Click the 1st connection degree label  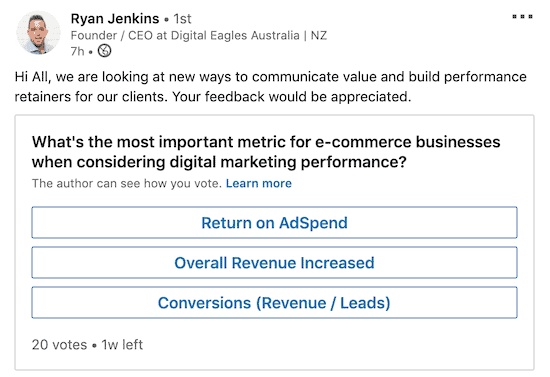(x=182, y=19)
